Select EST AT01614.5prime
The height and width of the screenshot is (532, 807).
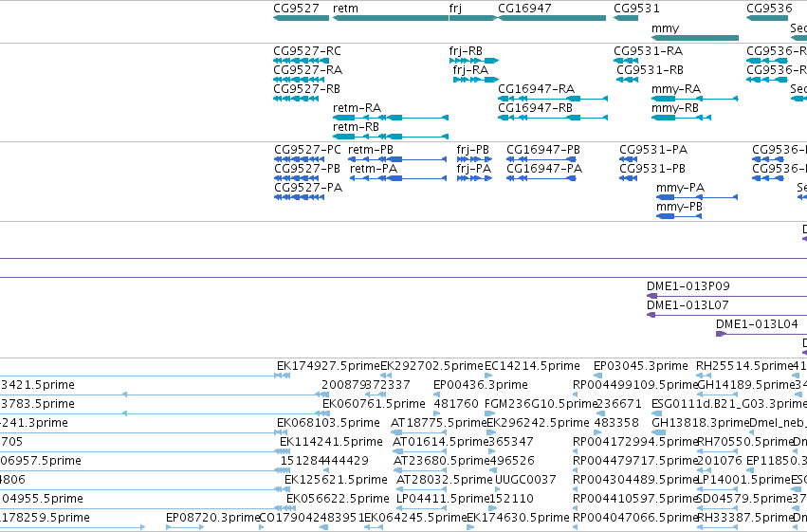(440, 442)
